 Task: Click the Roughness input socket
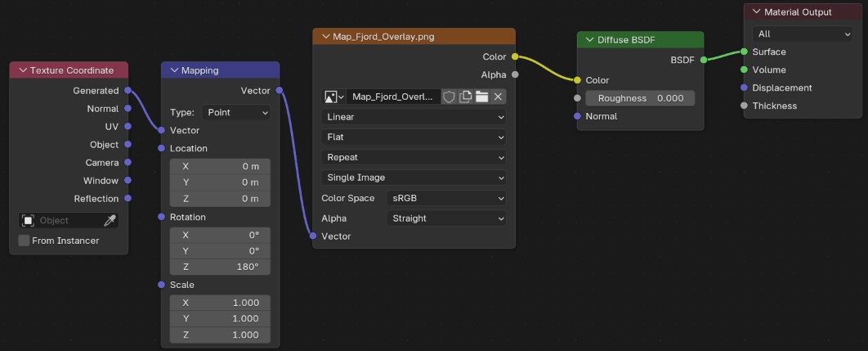(x=577, y=98)
